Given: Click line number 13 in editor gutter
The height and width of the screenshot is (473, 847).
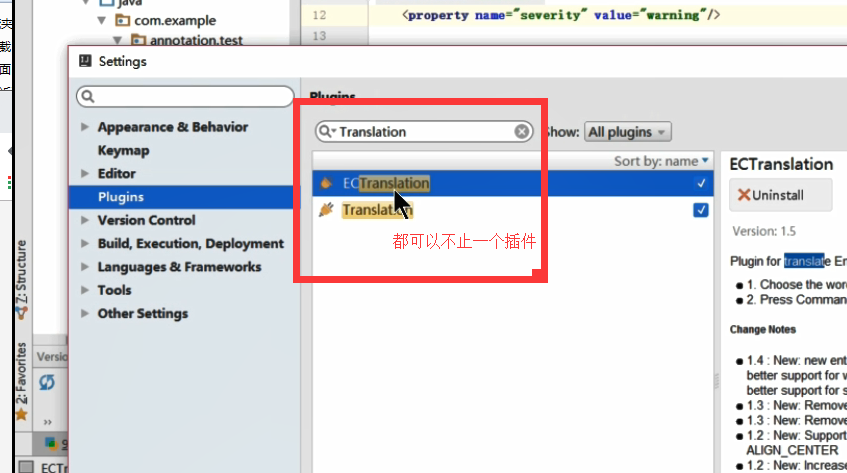Looking at the screenshot, I should pyautogui.click(x=319, y=36).
